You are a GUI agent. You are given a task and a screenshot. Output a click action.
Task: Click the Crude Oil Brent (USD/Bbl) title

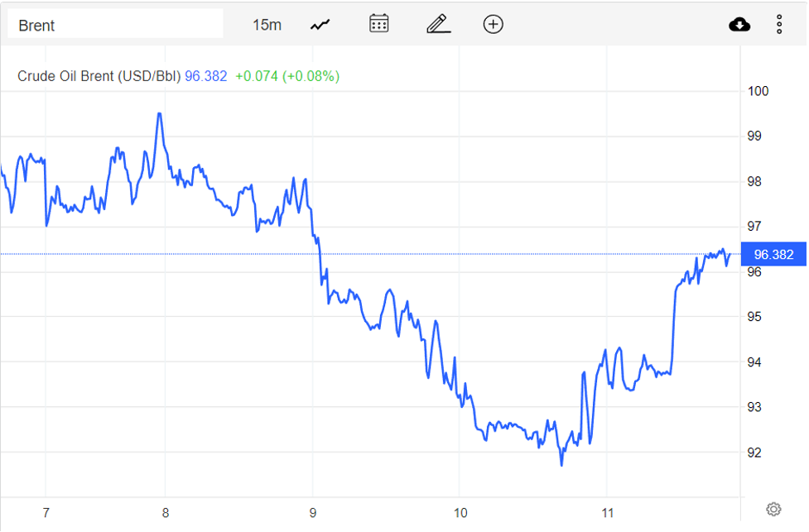99,76
